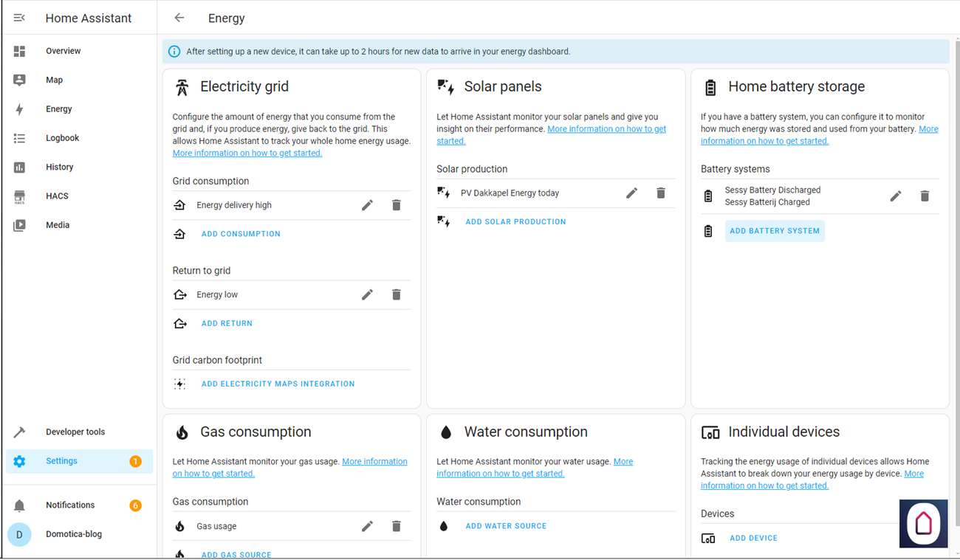This screenshot has width=960, height=560.
Task: Open the solar panels more information link
Action: (606, 129)
